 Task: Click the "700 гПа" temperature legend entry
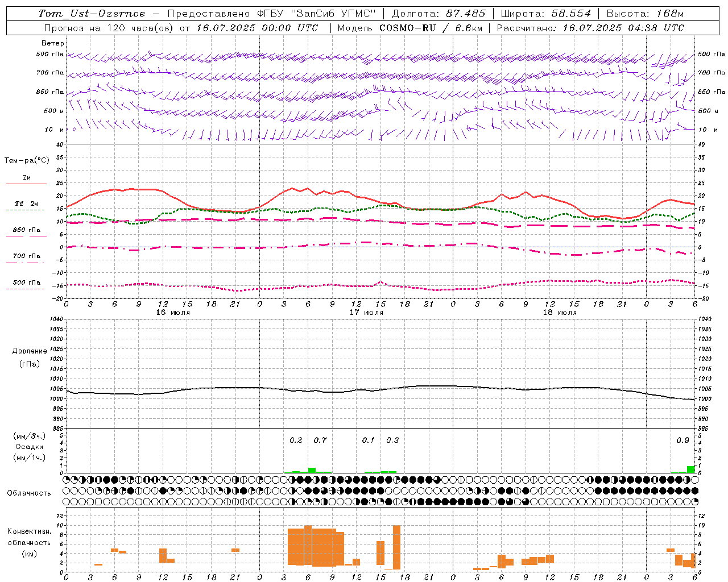pos(27,256)
